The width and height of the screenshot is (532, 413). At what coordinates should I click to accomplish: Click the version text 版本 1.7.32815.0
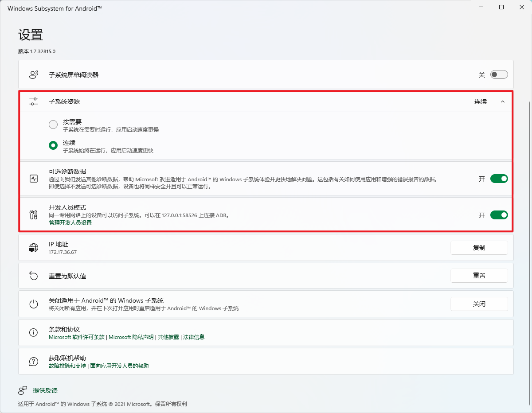[x=37, y=51]
